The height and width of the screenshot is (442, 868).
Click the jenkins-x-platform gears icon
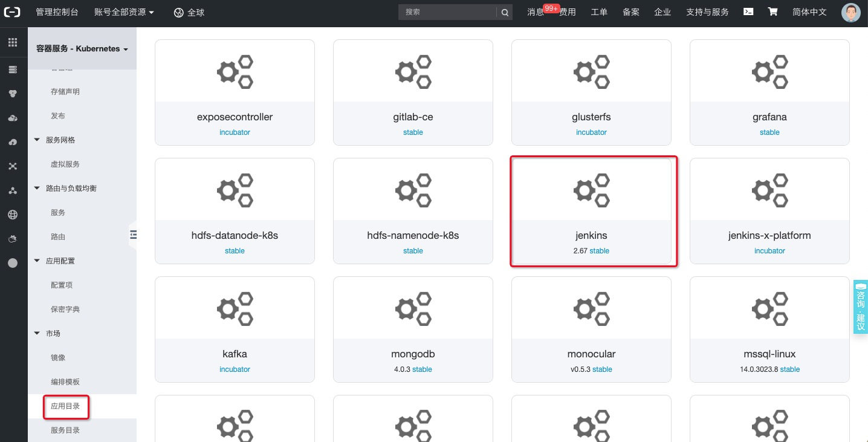click(x=769, y=191)
